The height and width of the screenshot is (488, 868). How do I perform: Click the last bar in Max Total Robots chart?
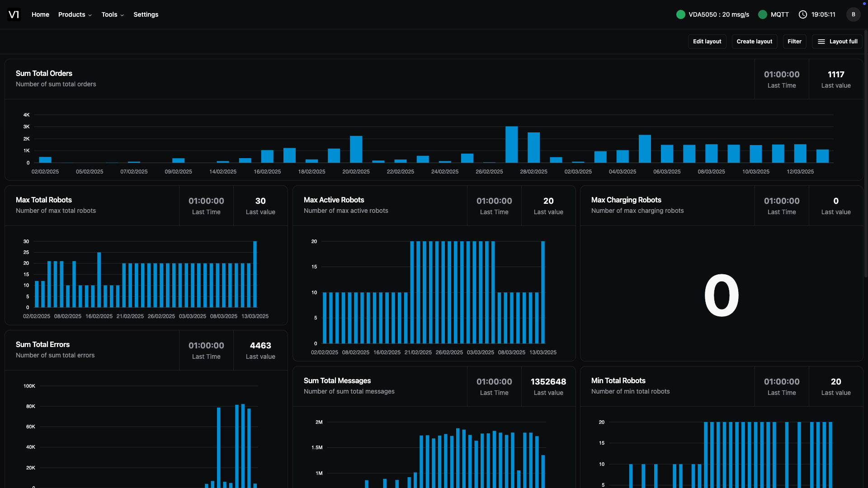point(255,274)
